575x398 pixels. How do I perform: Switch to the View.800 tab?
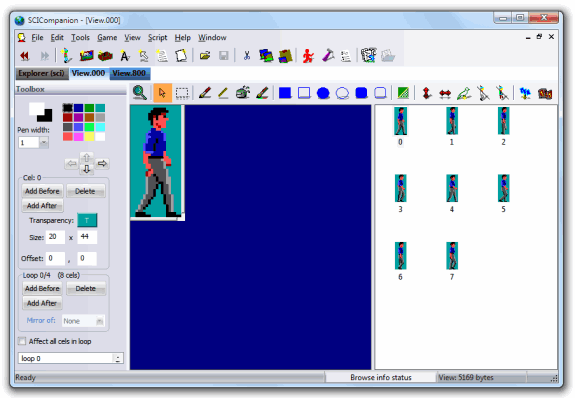(129, 73)
